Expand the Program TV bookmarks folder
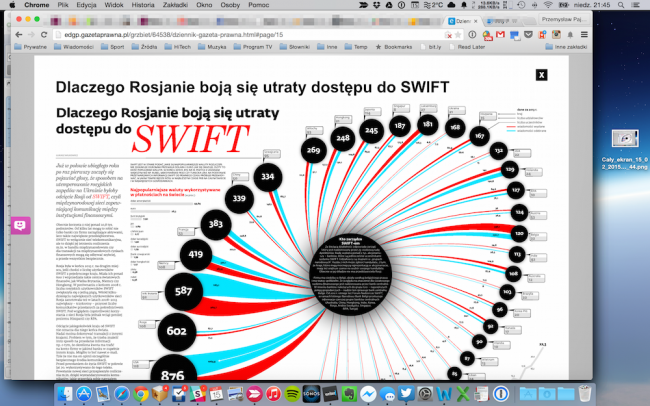 pyautogui.click(x=253, y=47)
